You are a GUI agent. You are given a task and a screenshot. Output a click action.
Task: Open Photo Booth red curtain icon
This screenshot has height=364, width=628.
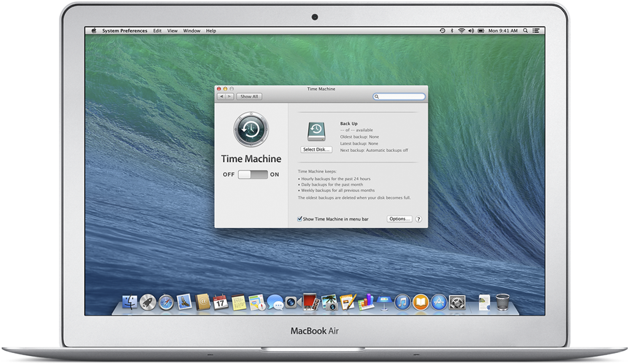pos(311,302)
